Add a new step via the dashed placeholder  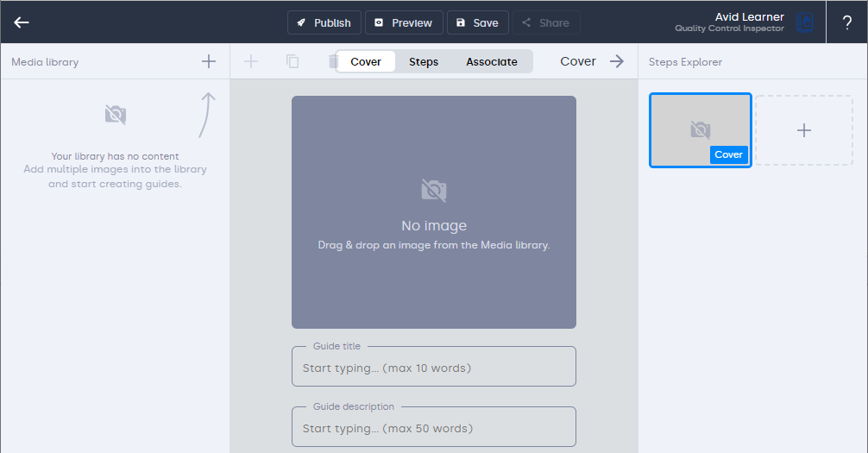(803, 129)
